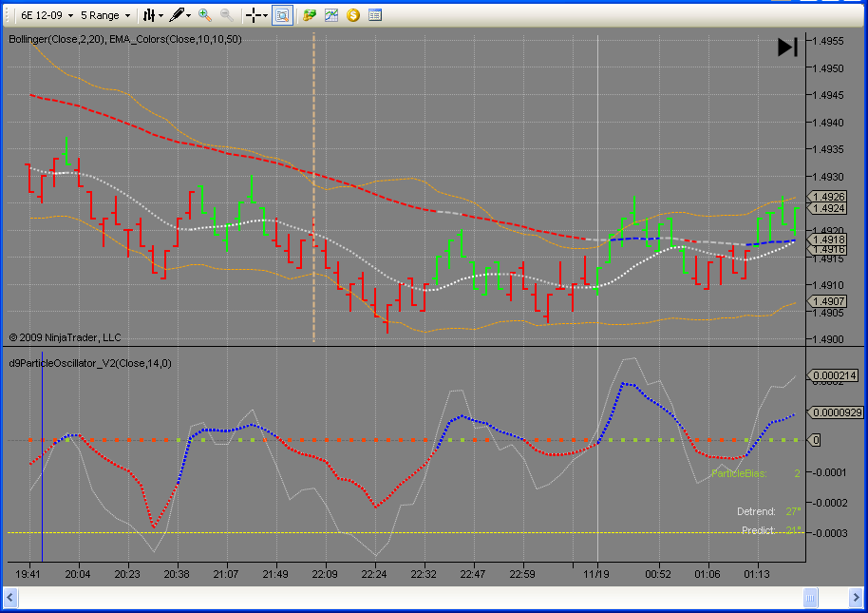
Task: Select the blue vertical line in oscillator panel
Action: click(42, 457)
